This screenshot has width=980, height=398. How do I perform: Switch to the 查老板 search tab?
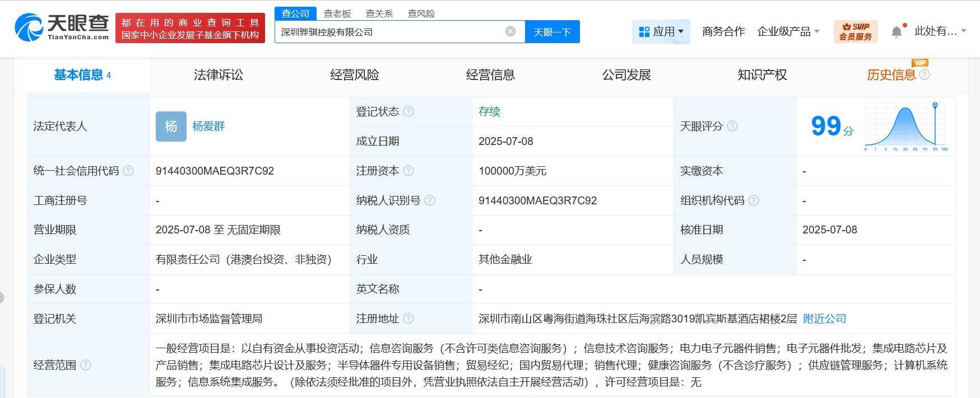(x=337, y=13)
